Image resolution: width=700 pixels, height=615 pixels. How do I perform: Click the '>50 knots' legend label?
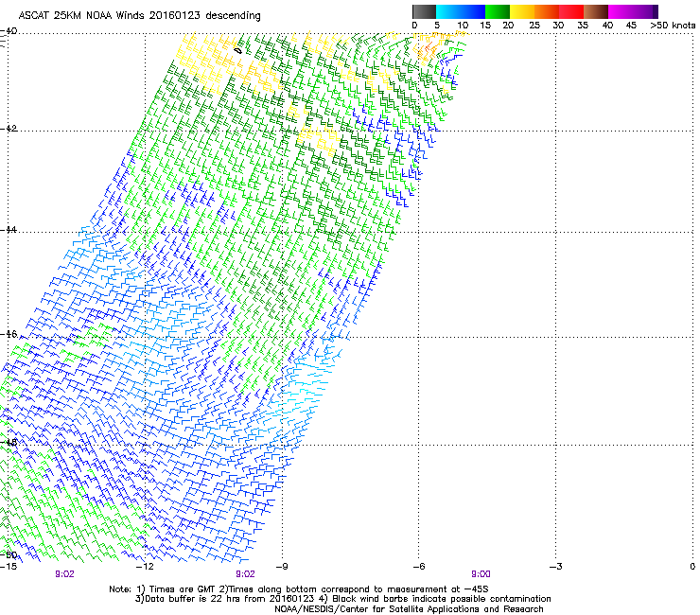pos(673,26)
